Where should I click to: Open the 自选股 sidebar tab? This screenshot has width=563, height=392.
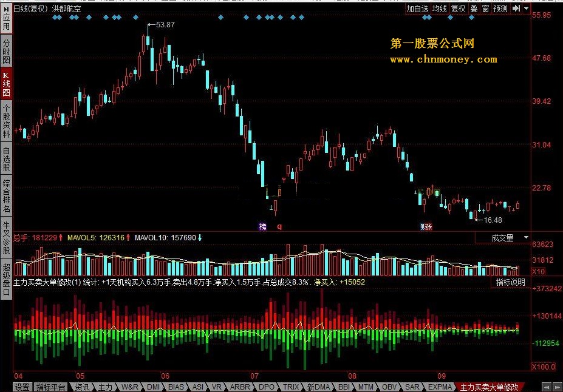tap(6, 158)
